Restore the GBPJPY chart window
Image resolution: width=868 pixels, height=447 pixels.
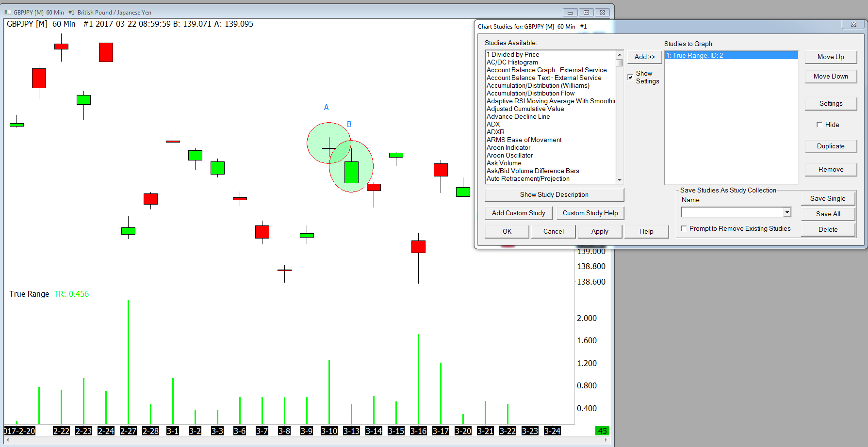[586, 12]
